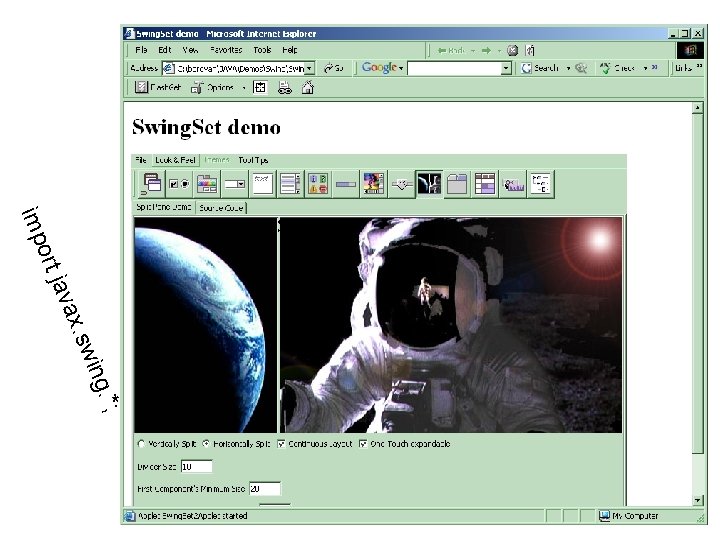Switch to the Source Code tab
This screenshot has width=720, height=540.
221,208
